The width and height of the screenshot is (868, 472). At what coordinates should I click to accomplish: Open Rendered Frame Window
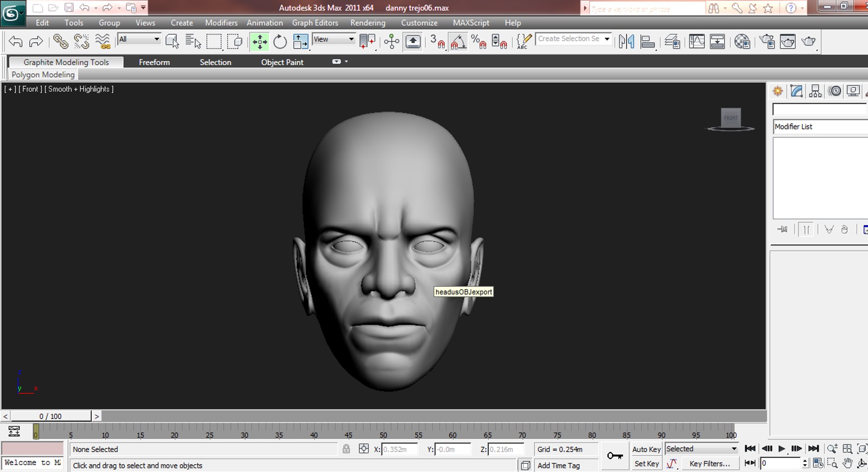[x=788, y=42]
